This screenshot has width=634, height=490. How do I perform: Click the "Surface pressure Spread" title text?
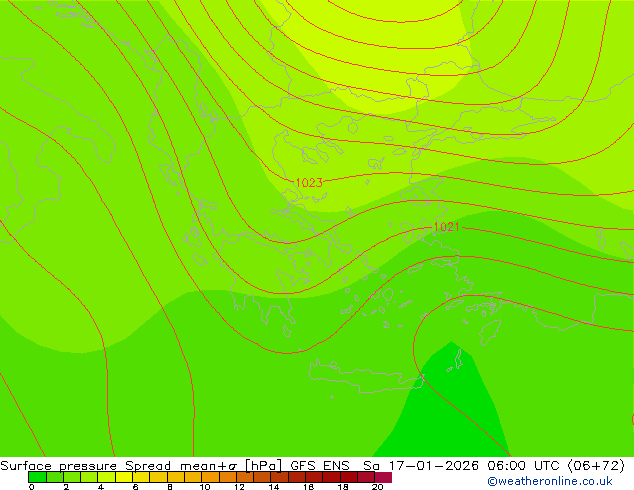tap(85, 466)
